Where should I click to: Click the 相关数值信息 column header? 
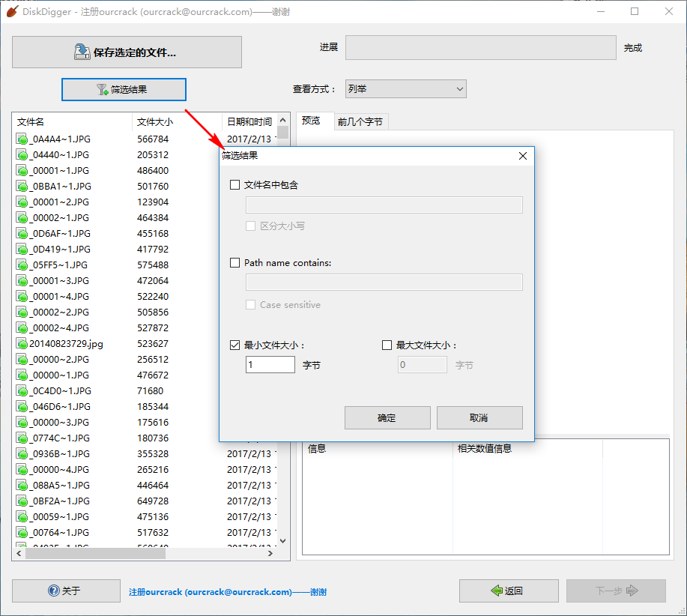click(x=527, y=449)
